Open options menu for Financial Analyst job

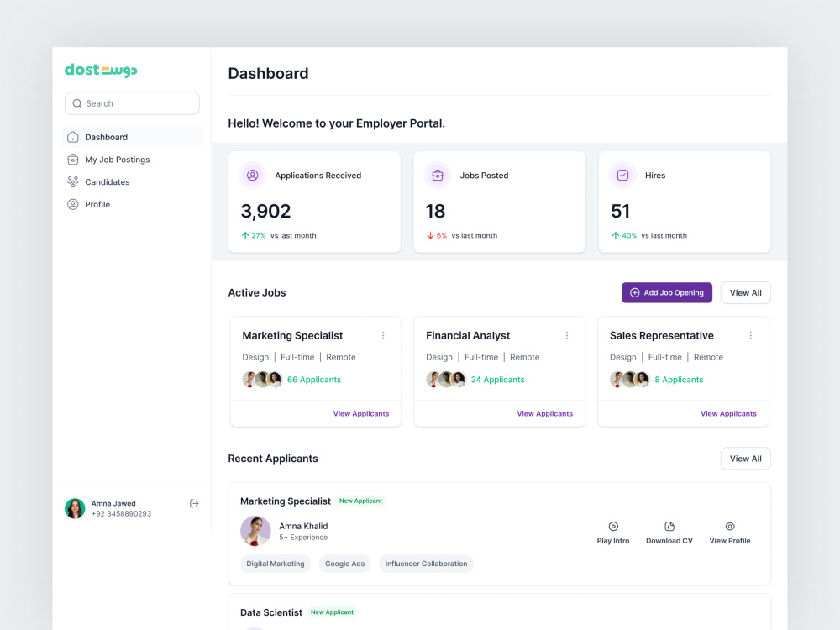tap(567, 335)
